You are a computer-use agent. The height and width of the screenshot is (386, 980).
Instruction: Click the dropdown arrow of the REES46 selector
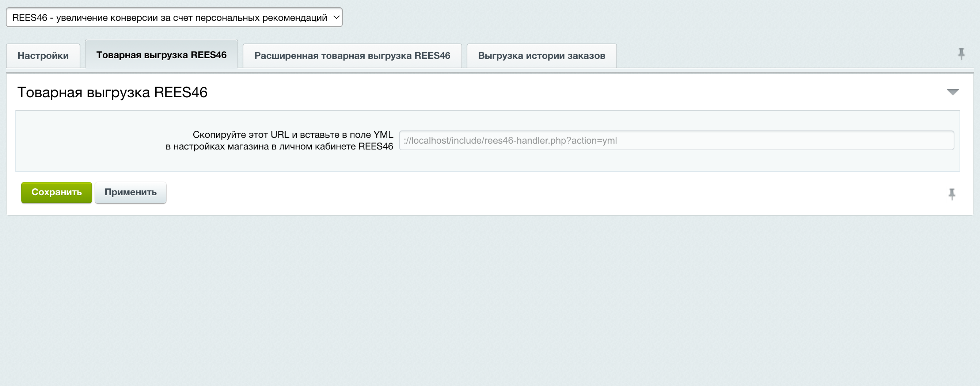336,17
